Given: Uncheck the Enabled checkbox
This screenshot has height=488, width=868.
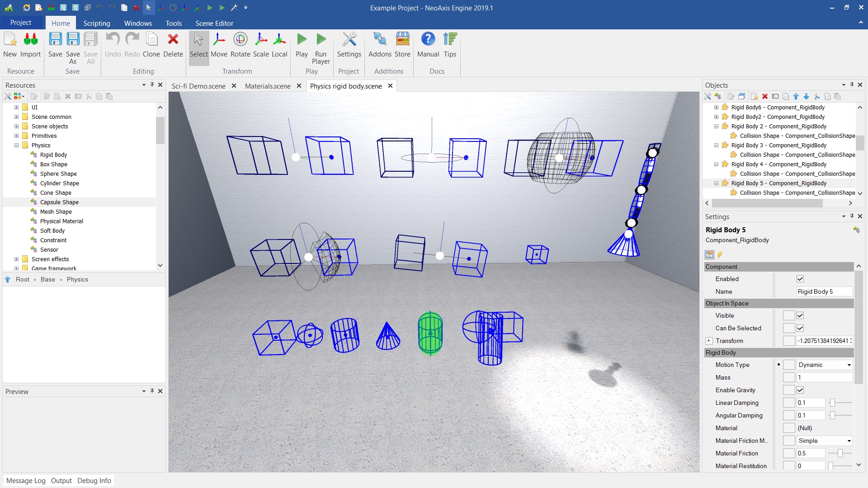Looking at the screenshot, I should (x=800, y=279).
